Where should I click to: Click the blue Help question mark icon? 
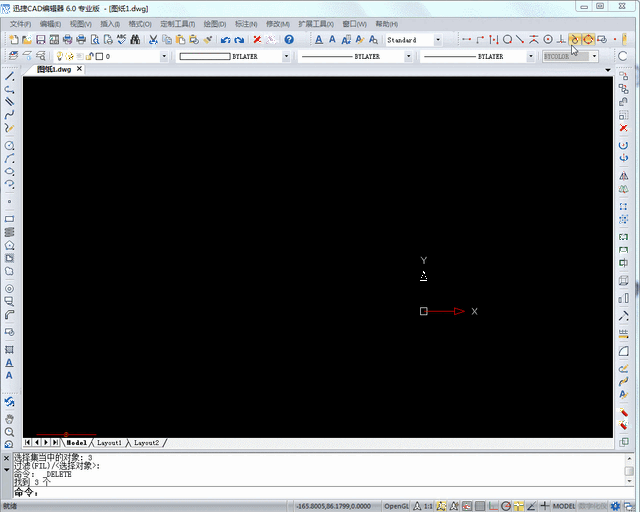click(x=289, y=40)
